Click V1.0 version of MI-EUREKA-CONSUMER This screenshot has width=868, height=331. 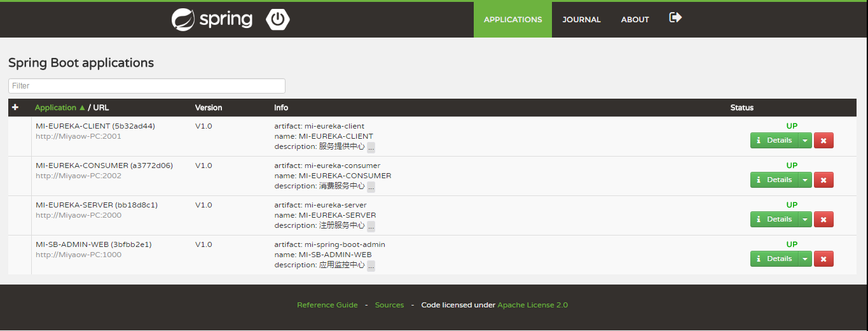[x=203, y=165]
